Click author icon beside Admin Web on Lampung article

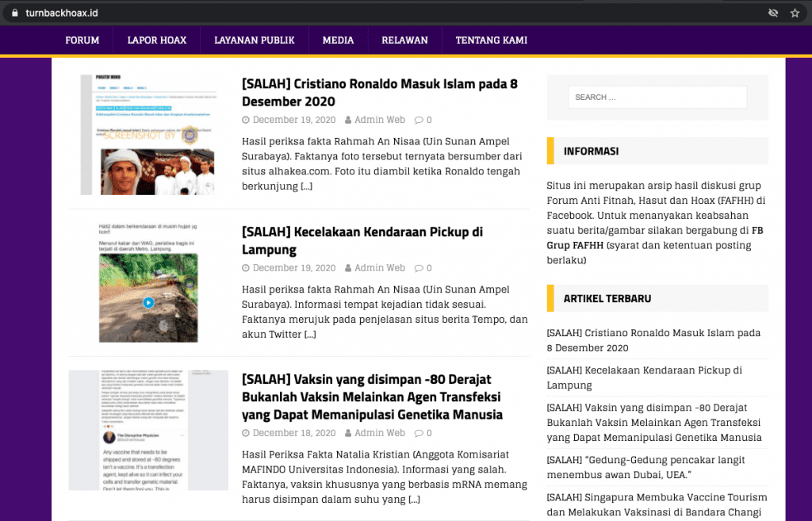[x=348, y=268]
